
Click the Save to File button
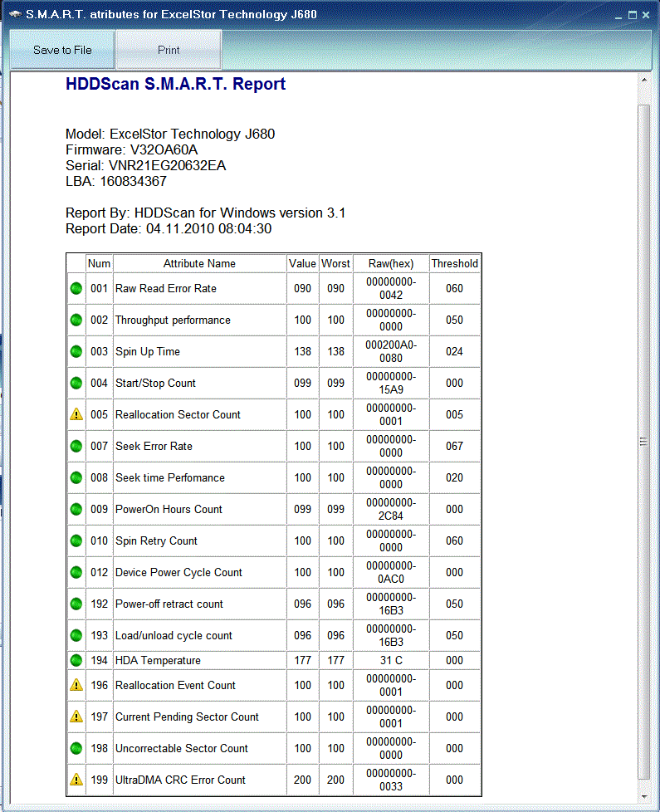click(x=62, y=50)
